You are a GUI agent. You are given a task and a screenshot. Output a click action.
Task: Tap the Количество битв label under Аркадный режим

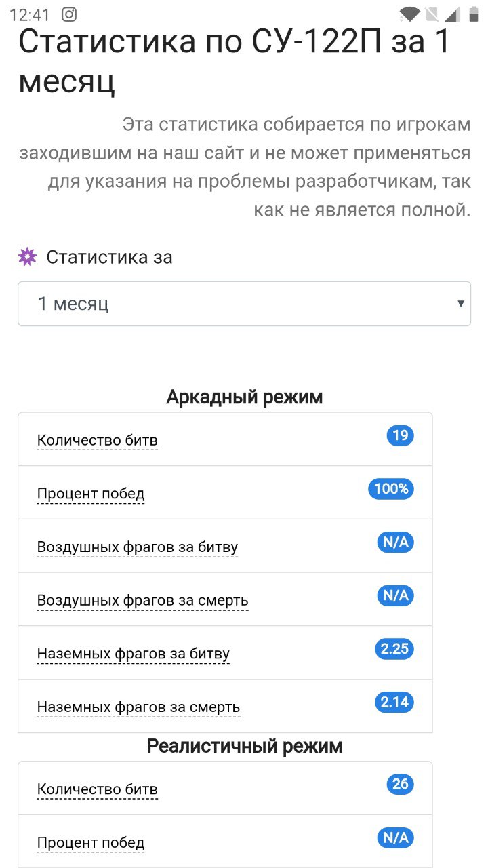click(x=98, y=440)
